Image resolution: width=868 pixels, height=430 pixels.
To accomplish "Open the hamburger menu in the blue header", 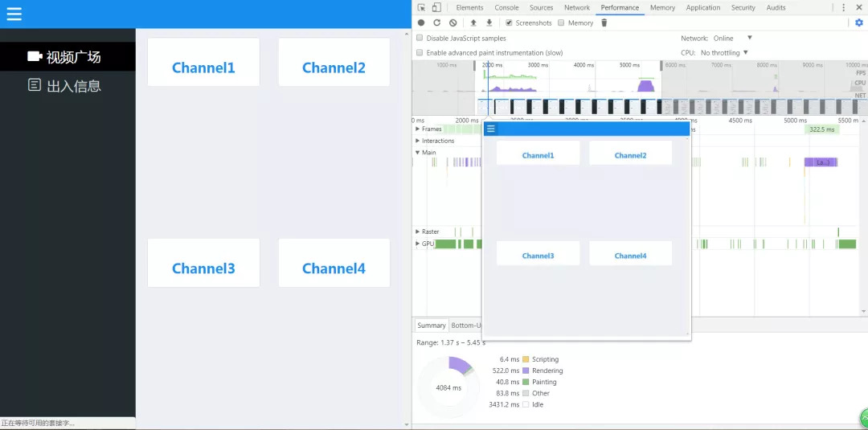I will pos(14,14).
